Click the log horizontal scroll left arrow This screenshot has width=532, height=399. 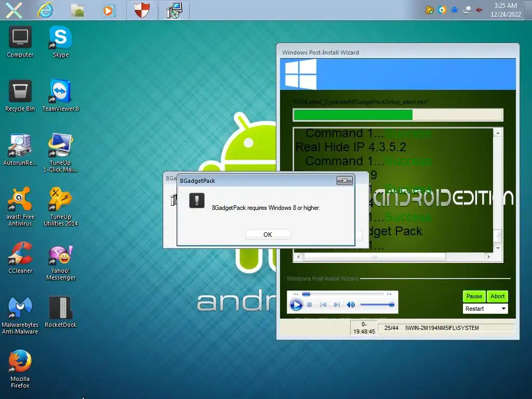(298, 257)
